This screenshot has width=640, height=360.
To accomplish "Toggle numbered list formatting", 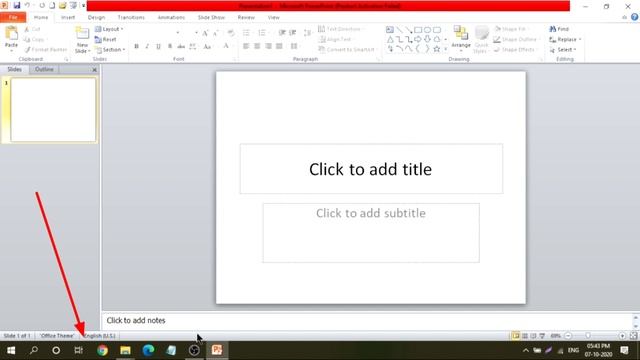I will click(x=263, y=33).
